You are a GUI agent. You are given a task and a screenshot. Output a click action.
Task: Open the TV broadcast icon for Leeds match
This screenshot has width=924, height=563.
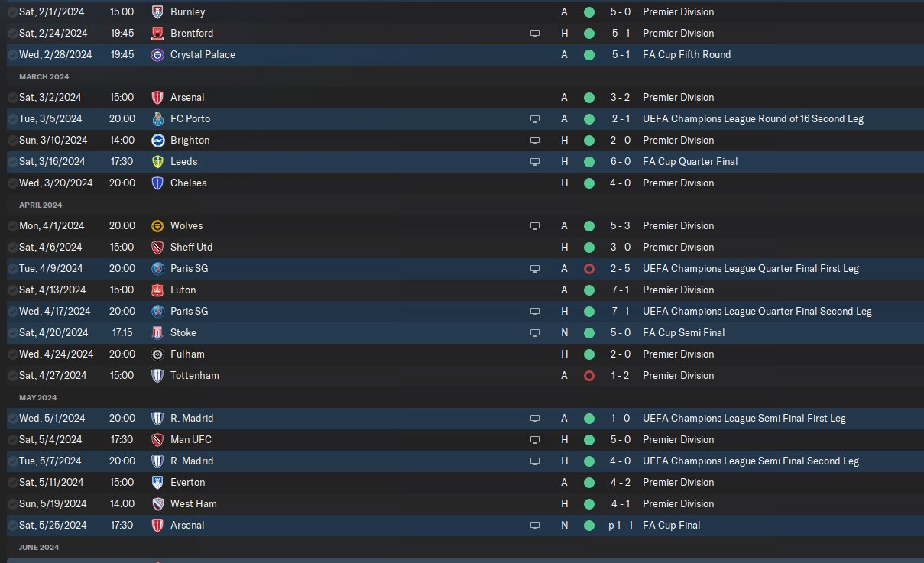tap(535, 162)
